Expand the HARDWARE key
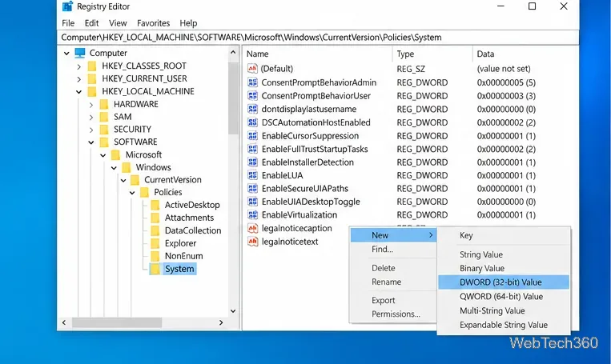This screenshot has height=364, width=611. click(x=90, y=105)
